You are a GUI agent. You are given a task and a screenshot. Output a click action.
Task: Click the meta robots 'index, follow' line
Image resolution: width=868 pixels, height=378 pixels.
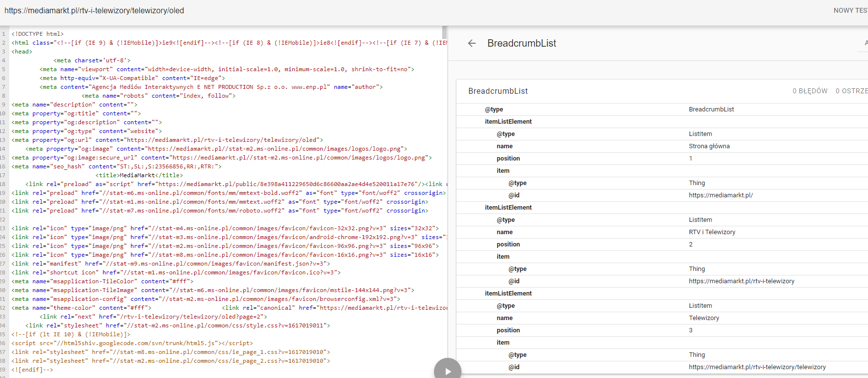pyautogui.click(x=159, y=96)
